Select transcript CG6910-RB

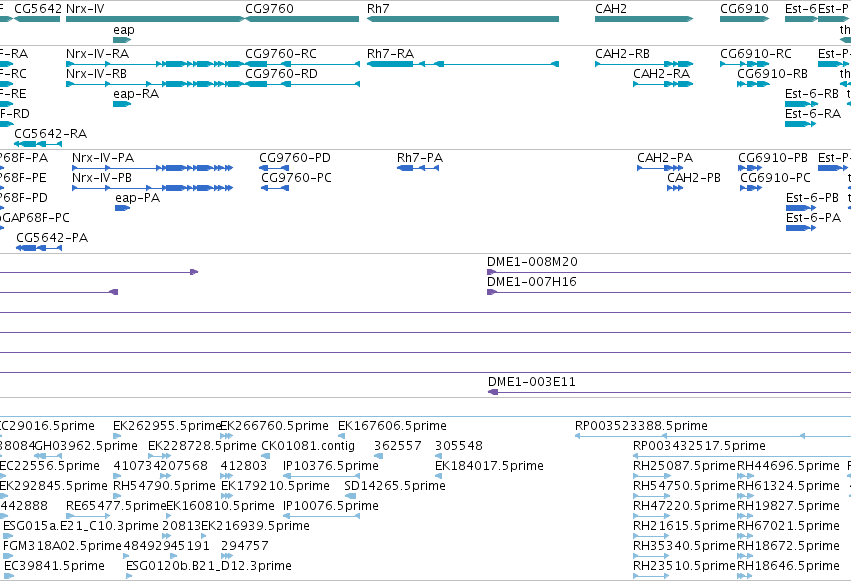[753, 84]
